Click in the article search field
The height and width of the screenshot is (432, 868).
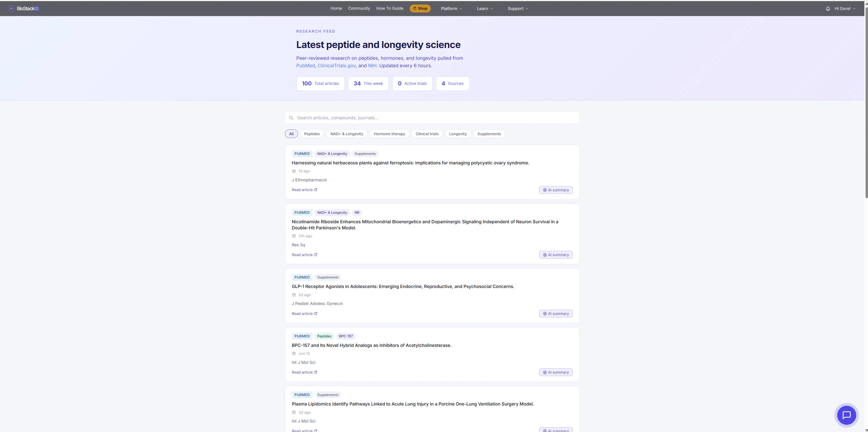pyautogui.click(x=432, y=118)
